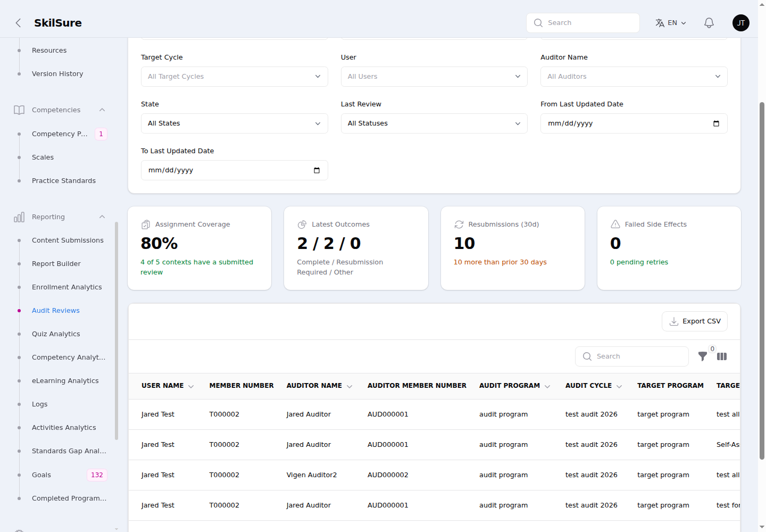Click the back arrow beside SkilSure
This screenshot has height=532, width=766.
point(18,23)
